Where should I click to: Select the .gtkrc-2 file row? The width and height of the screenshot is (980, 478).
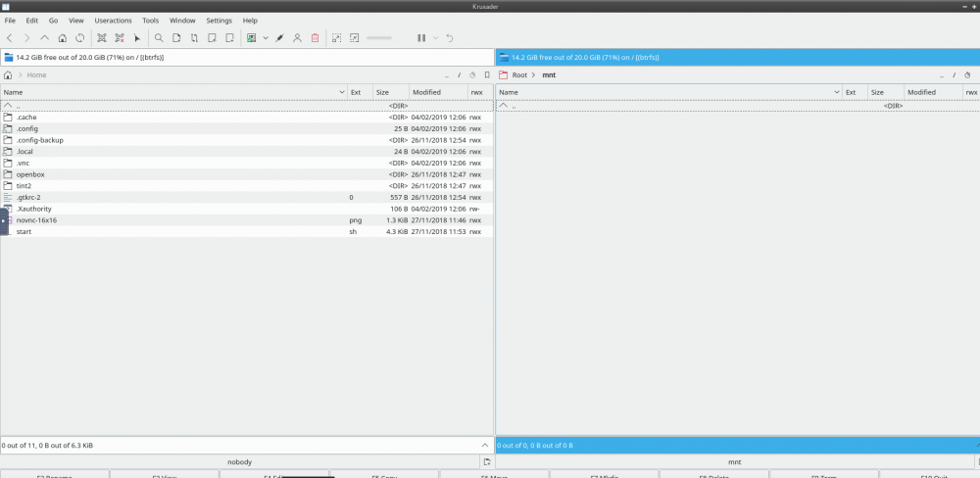[x=247, y=198]
